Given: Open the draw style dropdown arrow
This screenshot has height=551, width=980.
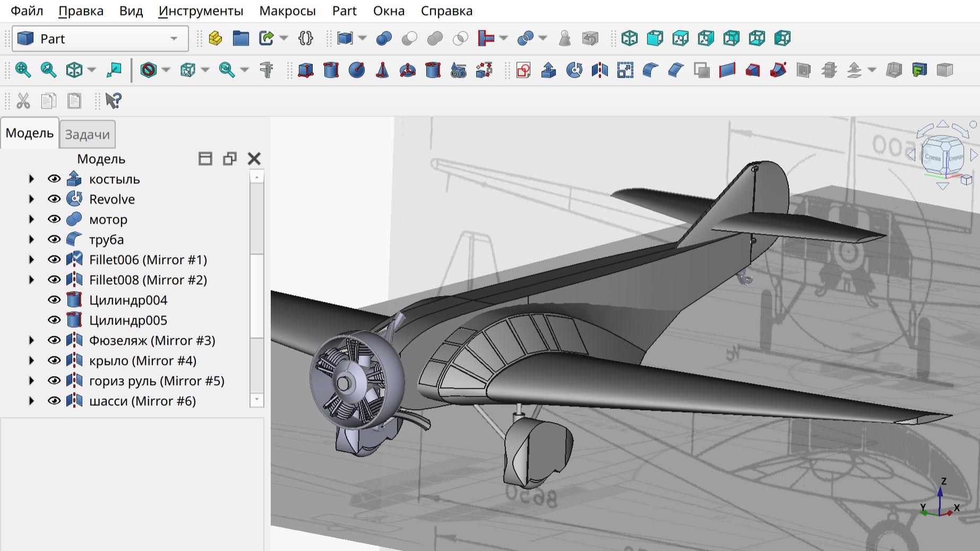Looking at the screenshot, I should pos(166,70).
